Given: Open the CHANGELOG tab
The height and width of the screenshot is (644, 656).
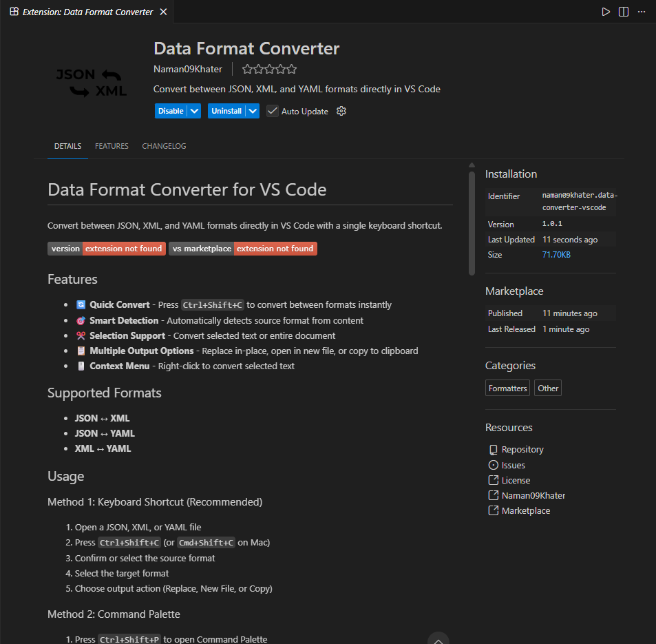Looking at the screenshot, I should 164,146.
